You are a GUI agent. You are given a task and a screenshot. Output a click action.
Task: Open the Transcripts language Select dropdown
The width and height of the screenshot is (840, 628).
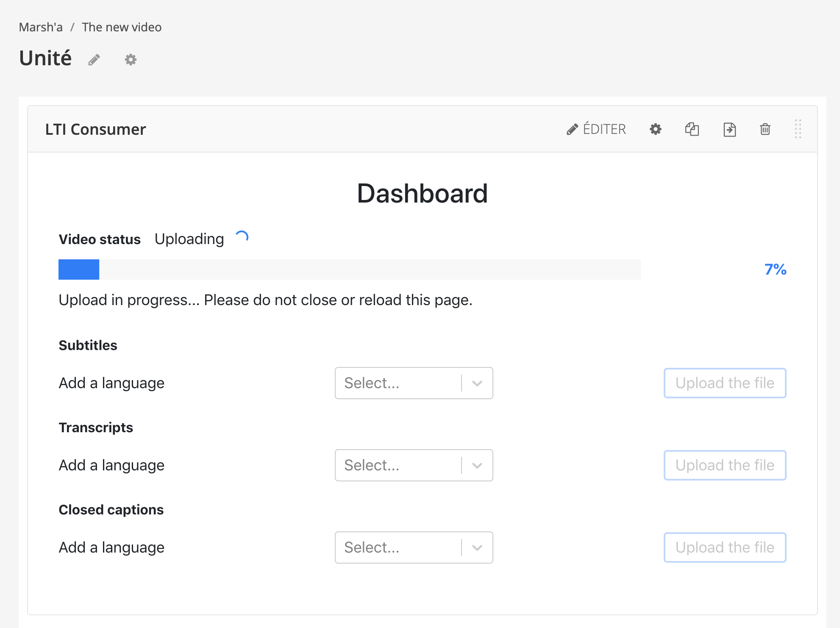point(398,465)
